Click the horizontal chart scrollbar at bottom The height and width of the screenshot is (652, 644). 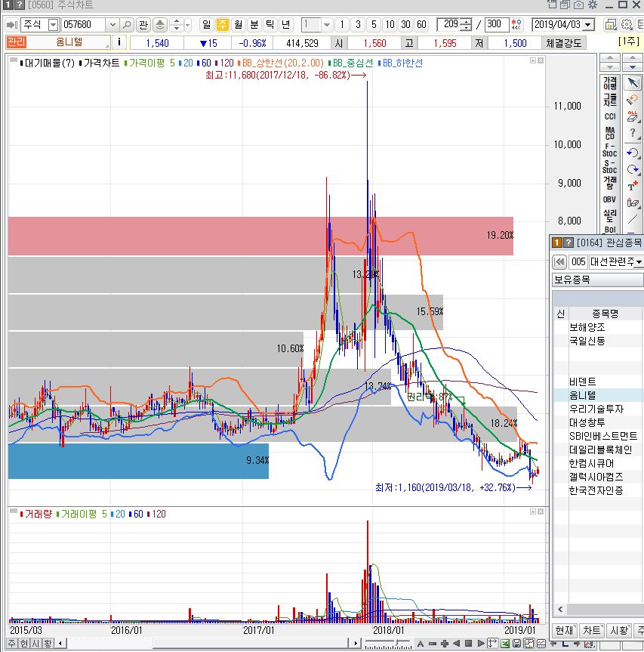click(x=208, y=643)
